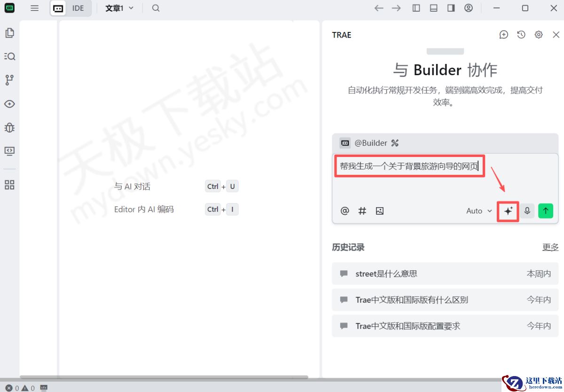This screenshot has height=392, width=564.
Task: Click the tools icon next to @Builder
Action: click(395, 143)
